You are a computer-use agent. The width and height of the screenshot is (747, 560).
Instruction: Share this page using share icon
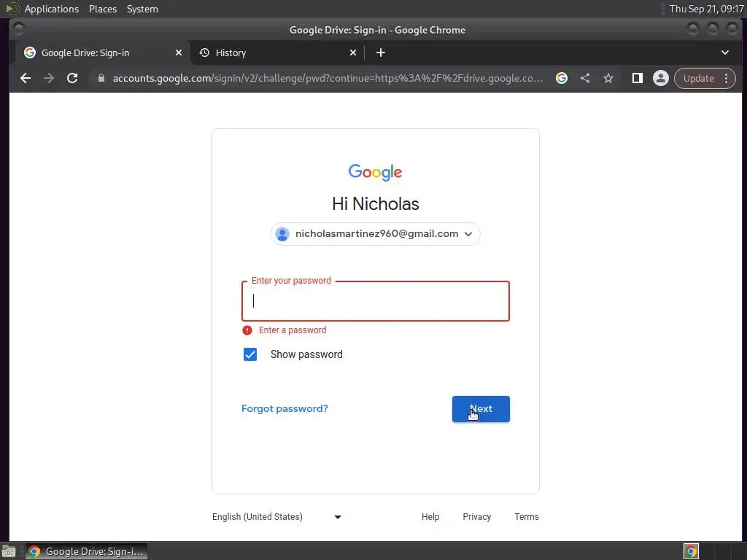(585, 78)
